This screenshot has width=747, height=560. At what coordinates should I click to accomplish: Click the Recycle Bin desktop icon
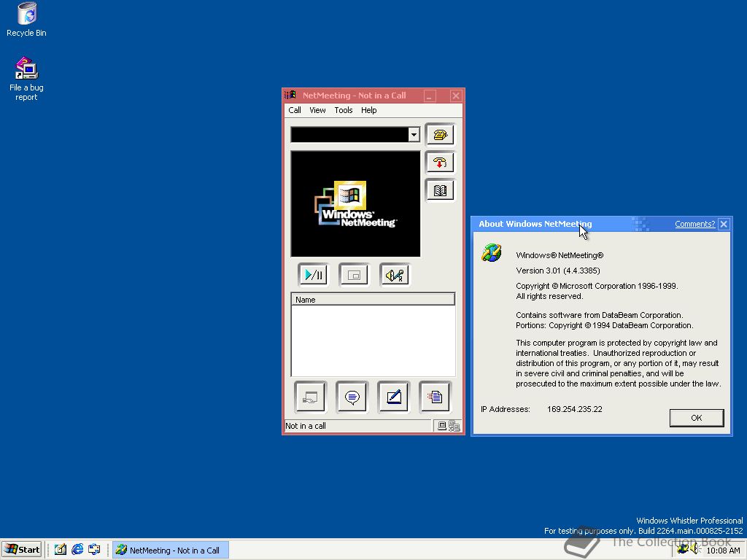[x=26, y=20]
